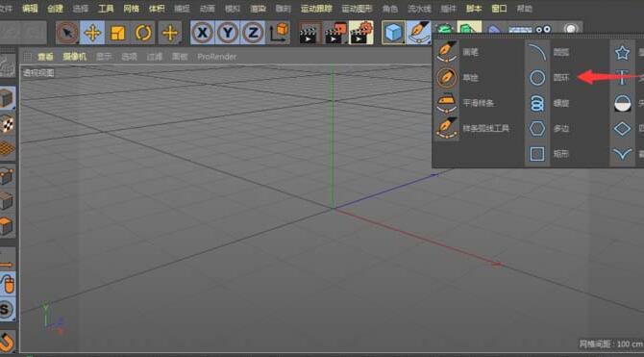Toggle the Y axis lock
644x357 pixels.
point(228,33)
